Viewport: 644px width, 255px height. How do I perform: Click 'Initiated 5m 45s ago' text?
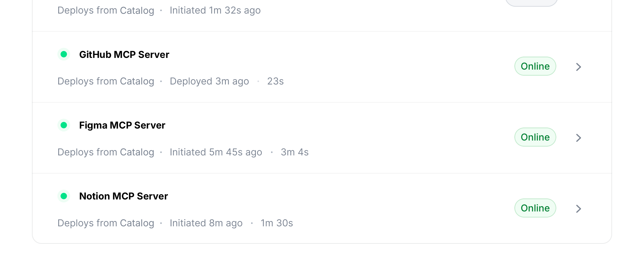point(216,152)
